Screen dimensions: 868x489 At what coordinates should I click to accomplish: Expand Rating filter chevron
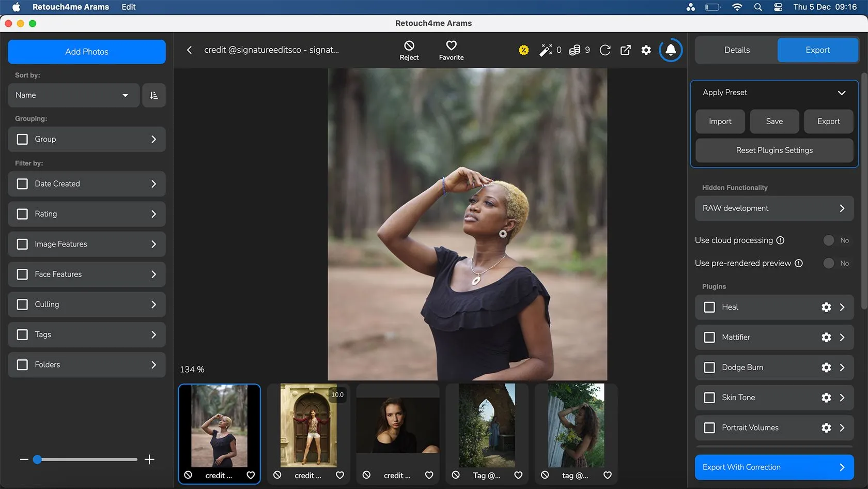point(153,214)
